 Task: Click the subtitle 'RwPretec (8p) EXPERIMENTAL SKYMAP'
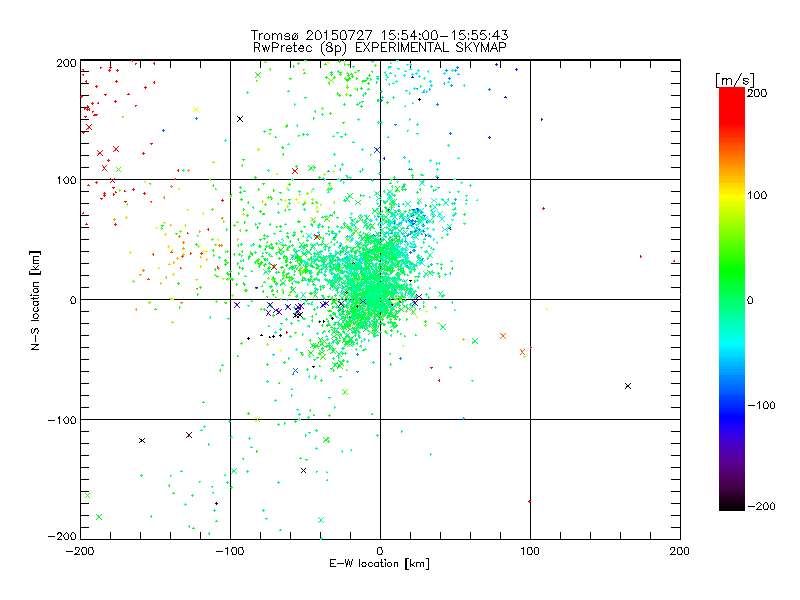(380, 48)
